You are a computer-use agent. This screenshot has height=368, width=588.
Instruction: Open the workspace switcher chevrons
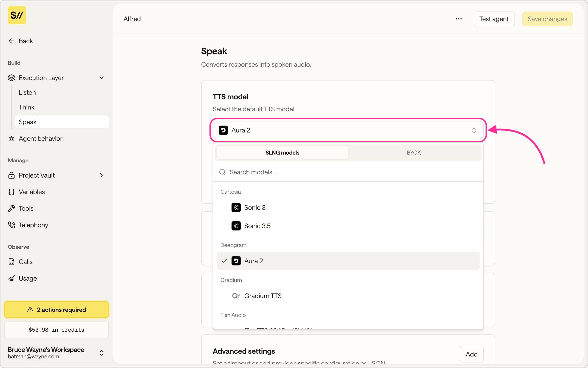coord(102,353)
